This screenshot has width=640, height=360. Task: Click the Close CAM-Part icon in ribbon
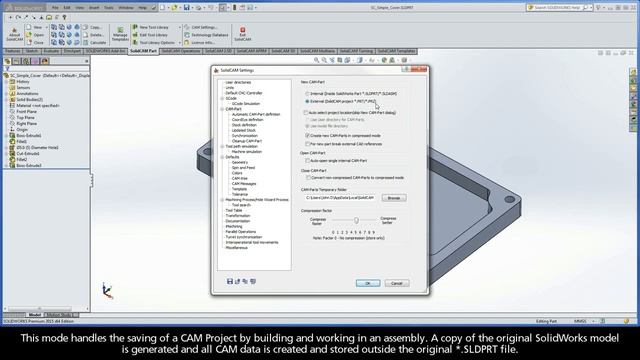pyautogui.click(x=29, y=42)
